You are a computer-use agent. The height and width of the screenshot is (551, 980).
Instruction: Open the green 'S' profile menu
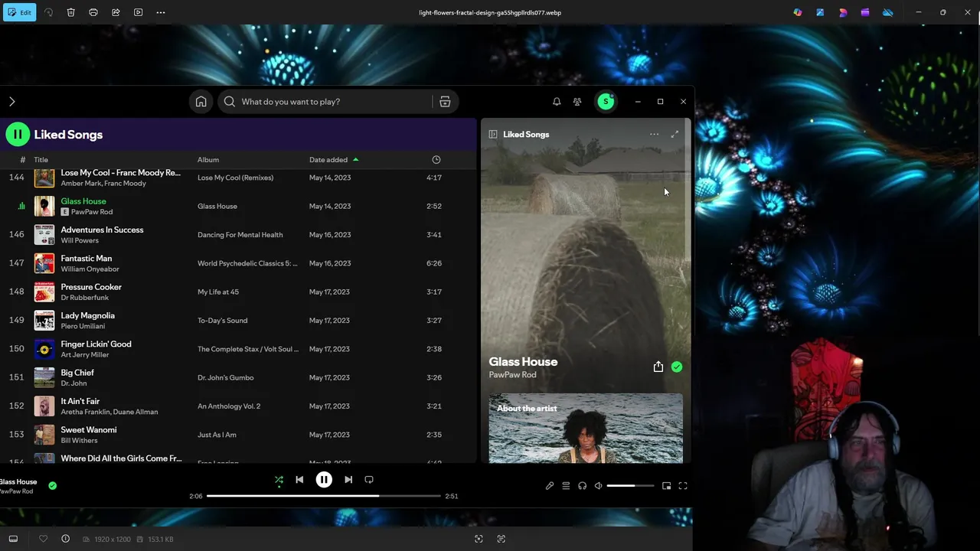606,101
